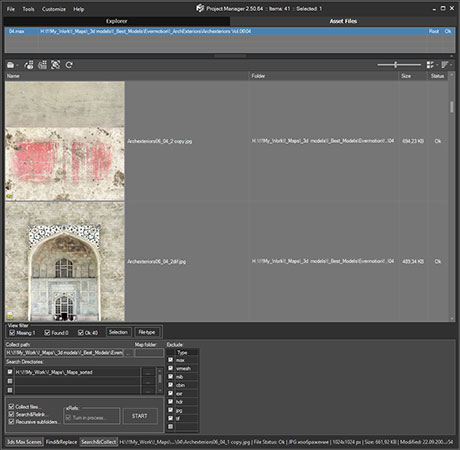Open the folder icon in the asset toolbar
The height and width of the screenshot is (450, 460).
11,65
